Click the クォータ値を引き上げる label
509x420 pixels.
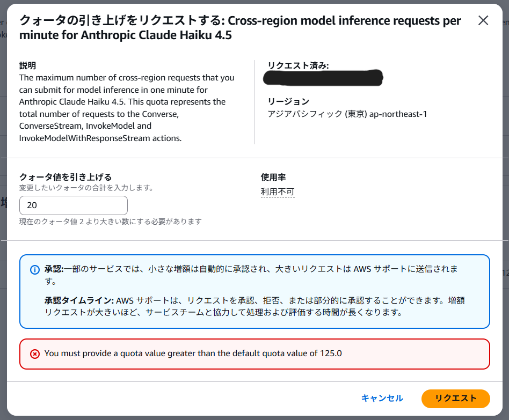[x=66, y=177]
